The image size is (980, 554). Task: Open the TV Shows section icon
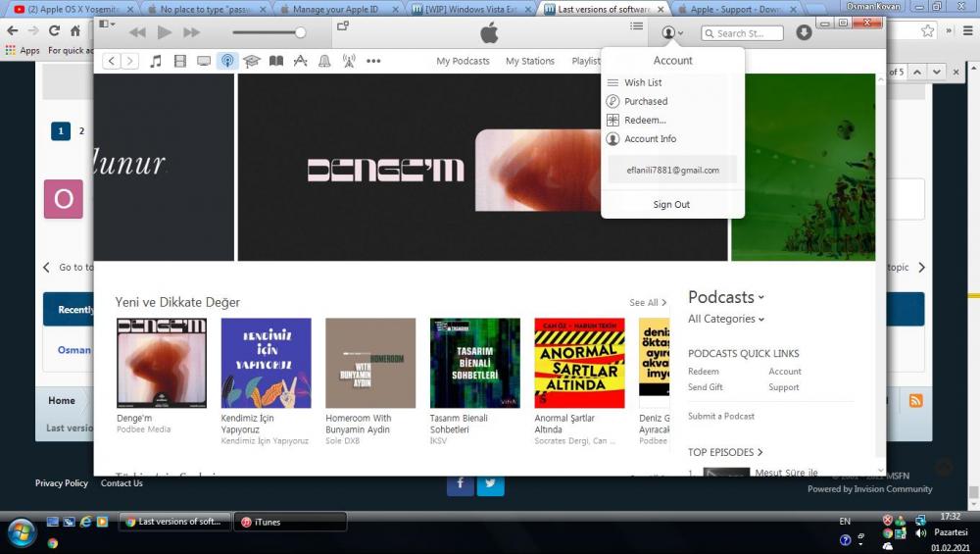click(x=204, y=61)
